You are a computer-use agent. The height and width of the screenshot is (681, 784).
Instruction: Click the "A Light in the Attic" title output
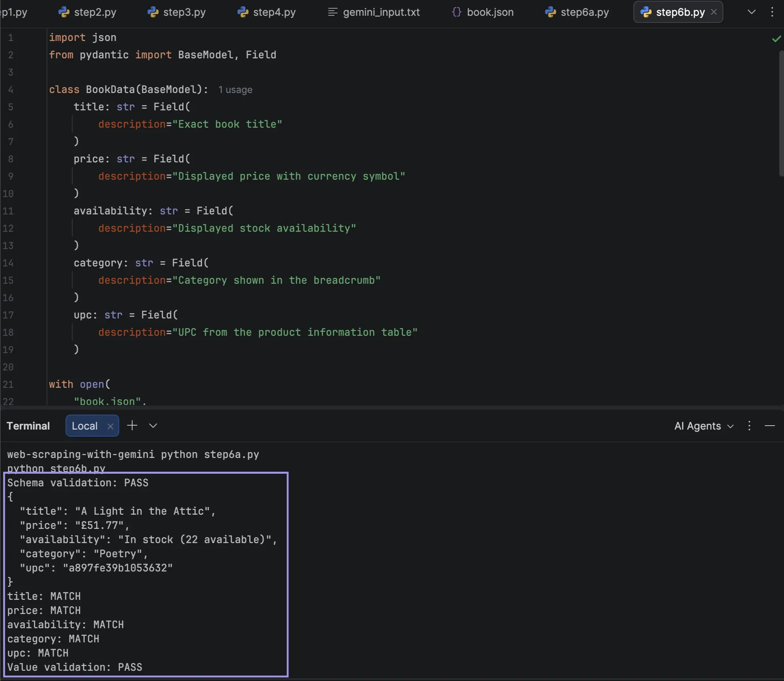tap(142, 511)
